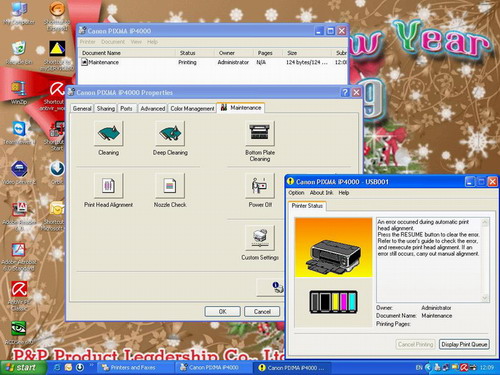Open the Document menu in queue window
This screenshot has width=500, height=375.
click(x=113, y=42)
